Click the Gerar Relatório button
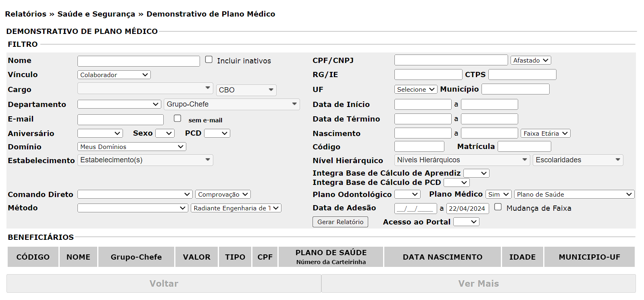Viewport: 644px width, 300px height. coord(340,222)
